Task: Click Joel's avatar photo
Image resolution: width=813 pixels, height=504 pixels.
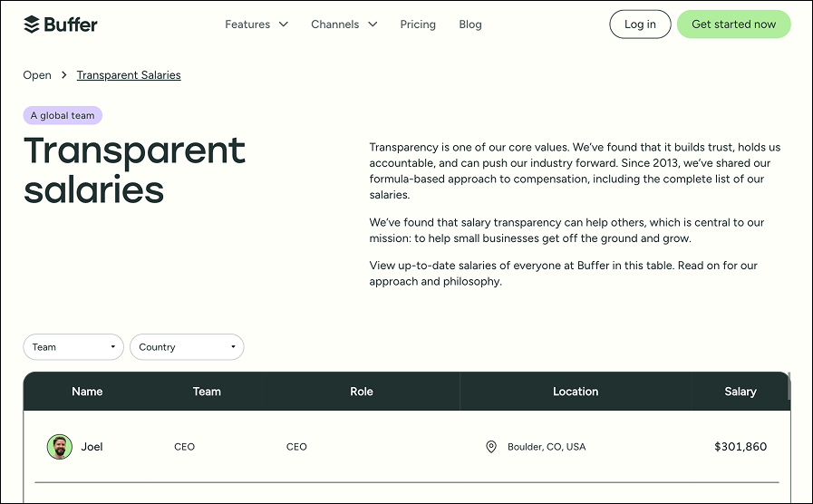Action: 60,447
